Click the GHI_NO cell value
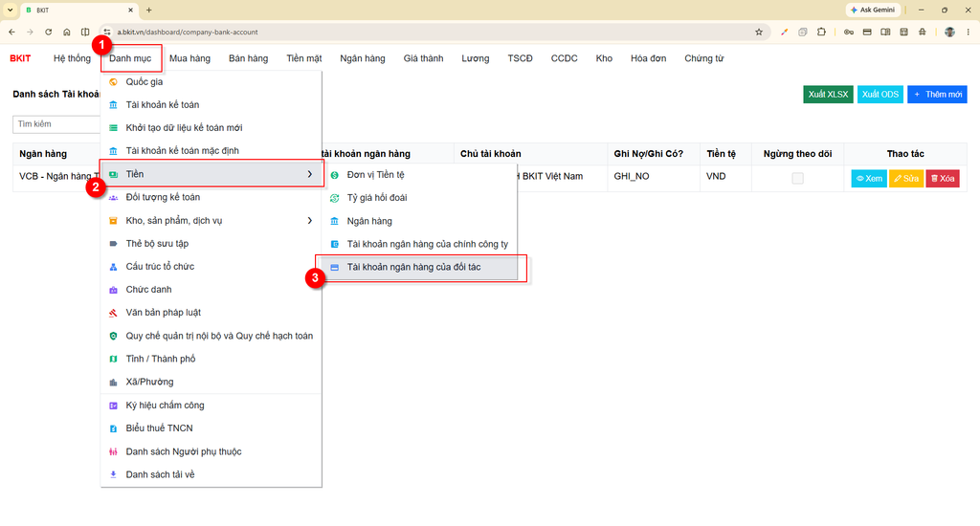This screenshot has height=526, width=980. tap(632, 177)
